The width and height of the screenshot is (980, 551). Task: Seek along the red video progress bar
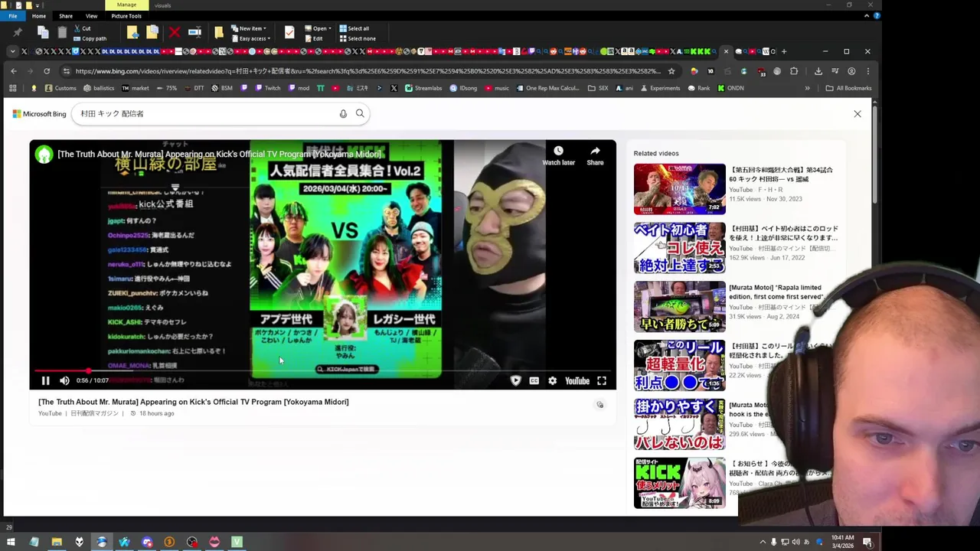point(322,371)
